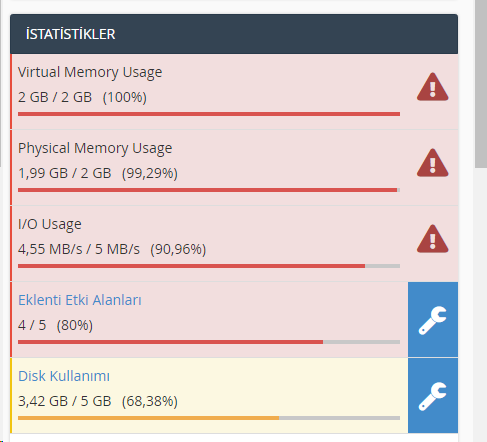The image size is (487, 442).
Task: Select the Physical Memory Usage label
Action: pos(95,149)
